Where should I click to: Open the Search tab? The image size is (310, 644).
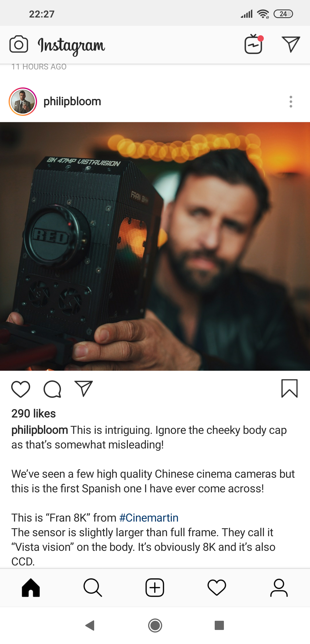pyautogui.click(x=93, y=588)
